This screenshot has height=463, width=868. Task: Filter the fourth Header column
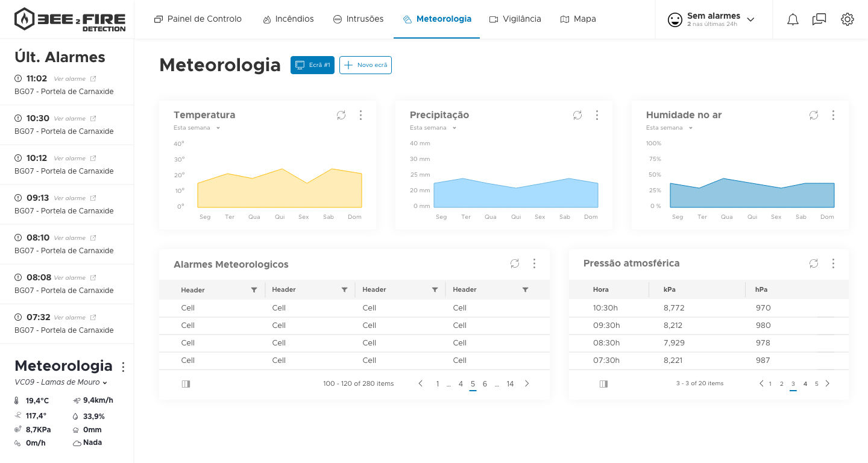tap(525, 290)
